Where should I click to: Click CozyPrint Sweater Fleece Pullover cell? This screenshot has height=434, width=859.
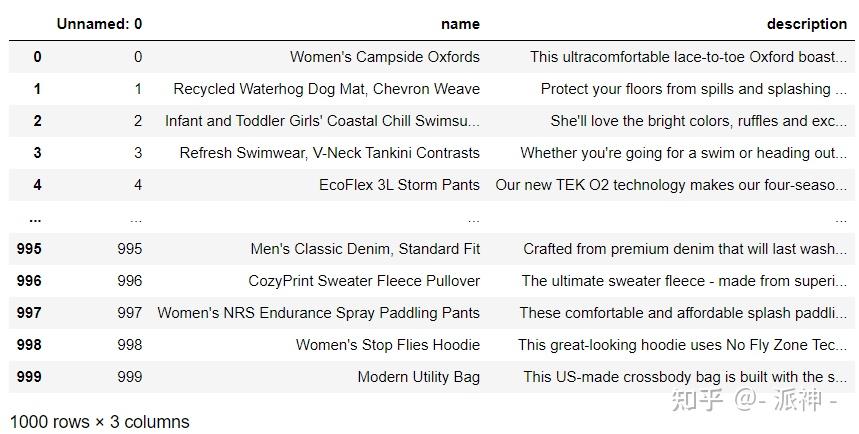[x=364, y=281]
